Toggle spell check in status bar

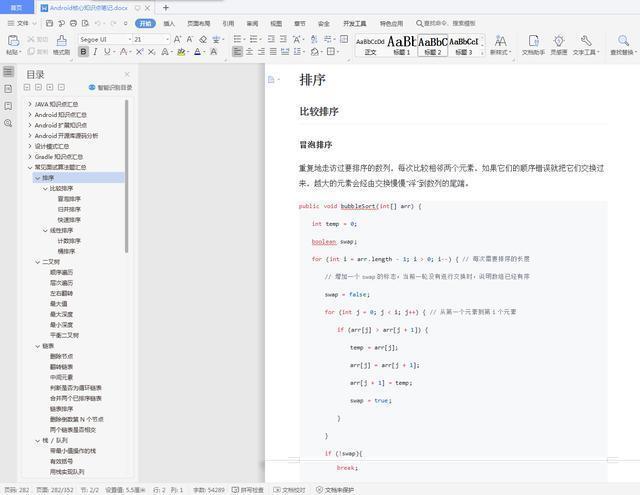click(247, 490)
